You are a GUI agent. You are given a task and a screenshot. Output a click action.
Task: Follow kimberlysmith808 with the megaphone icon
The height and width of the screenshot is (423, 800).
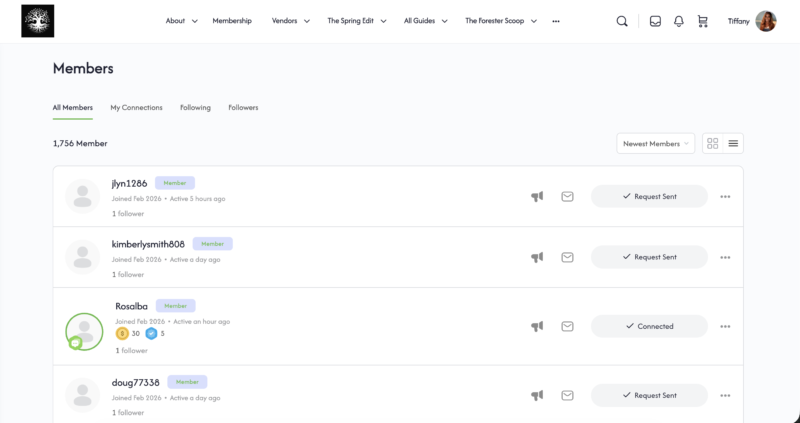click(537, 257)
